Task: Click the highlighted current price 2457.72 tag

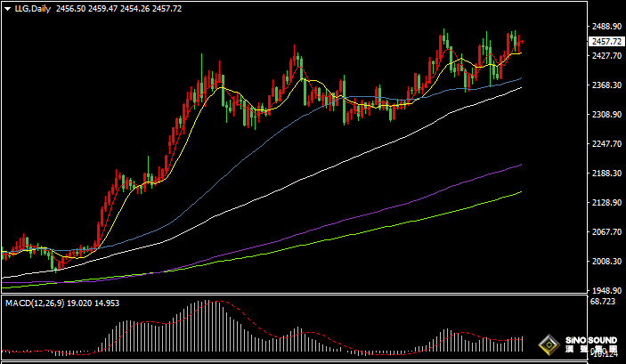Action: [x=606, y=41]
